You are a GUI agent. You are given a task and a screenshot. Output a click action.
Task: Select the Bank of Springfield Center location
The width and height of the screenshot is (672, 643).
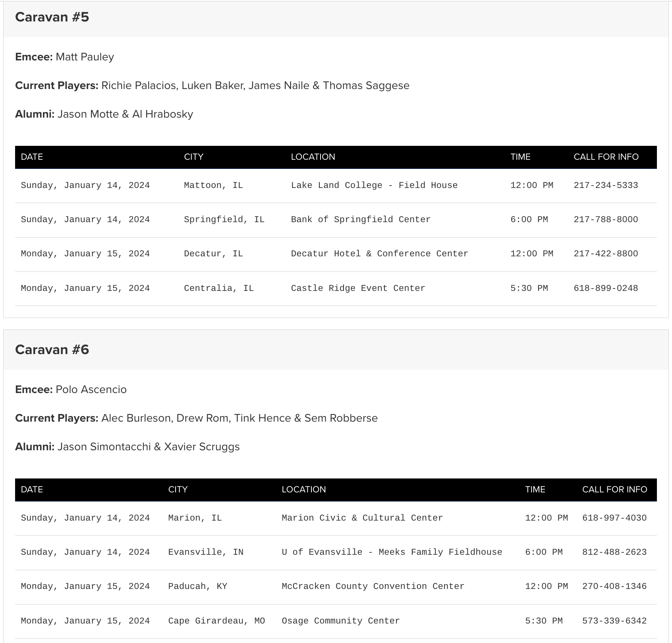360,219
